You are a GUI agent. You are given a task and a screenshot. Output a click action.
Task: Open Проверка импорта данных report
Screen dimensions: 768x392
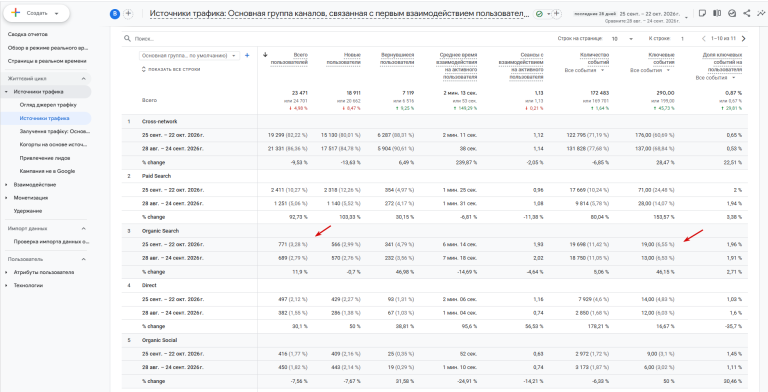coord(51,242)
